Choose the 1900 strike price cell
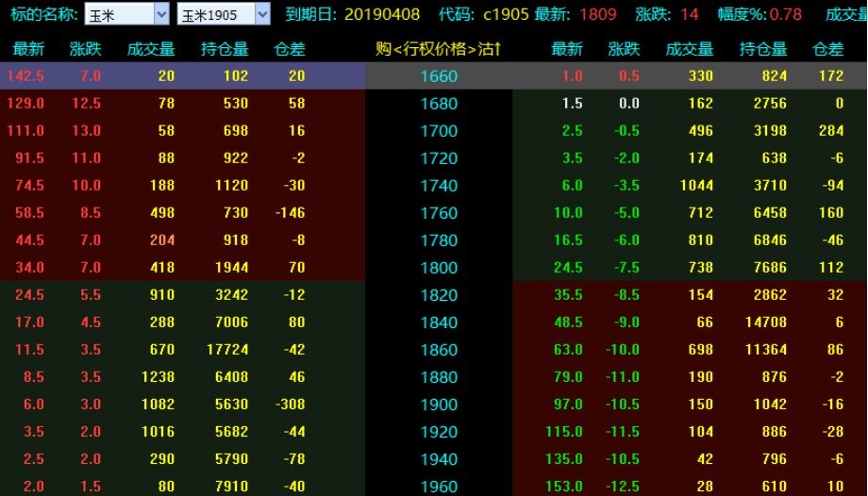This screenshot has height=496, width=868. pyautogui.click(x=438, y=405)
